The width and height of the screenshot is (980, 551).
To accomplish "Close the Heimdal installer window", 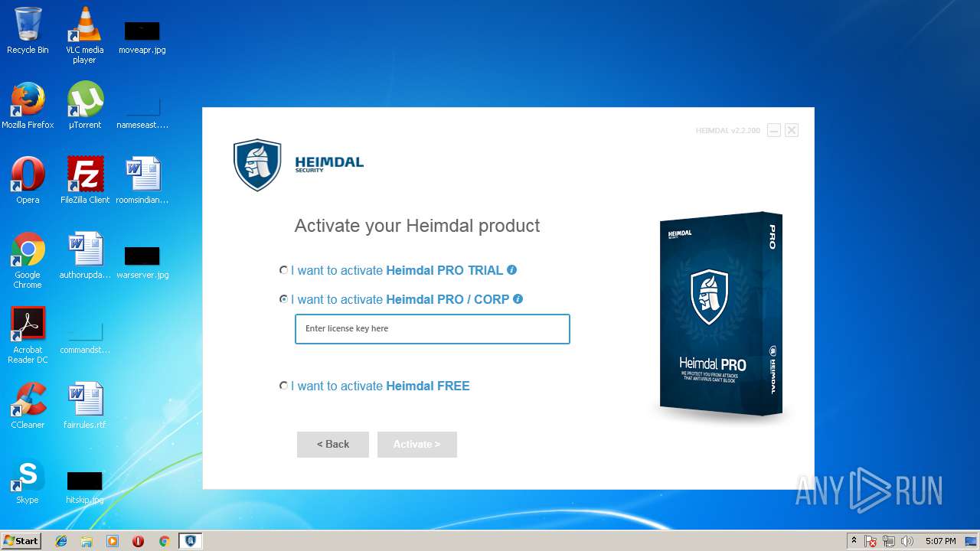I will (792, 130).
